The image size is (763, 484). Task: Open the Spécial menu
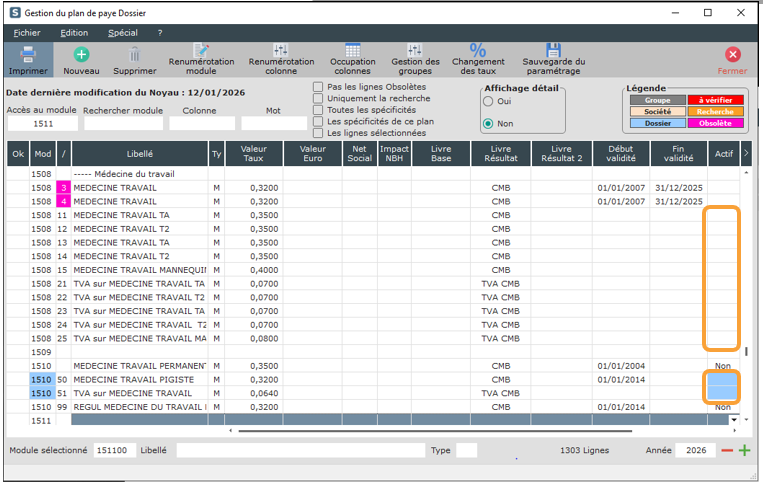pos(123,33)
